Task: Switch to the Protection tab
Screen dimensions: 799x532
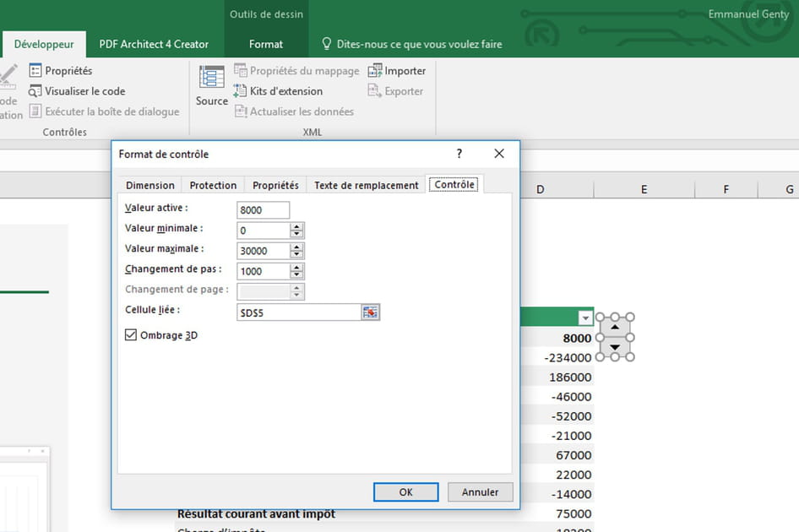Action: click(x=213, y=185)
